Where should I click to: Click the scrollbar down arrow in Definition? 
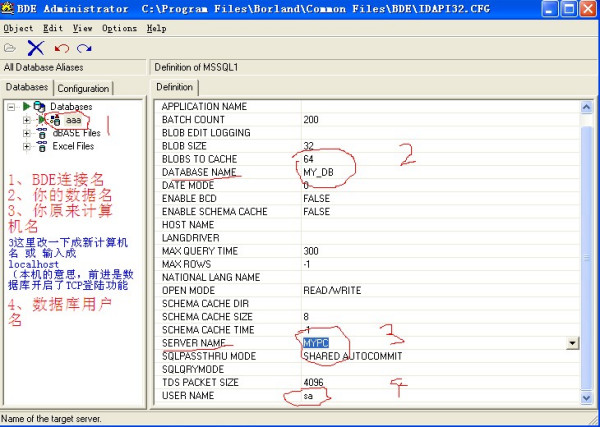(587, 398)
